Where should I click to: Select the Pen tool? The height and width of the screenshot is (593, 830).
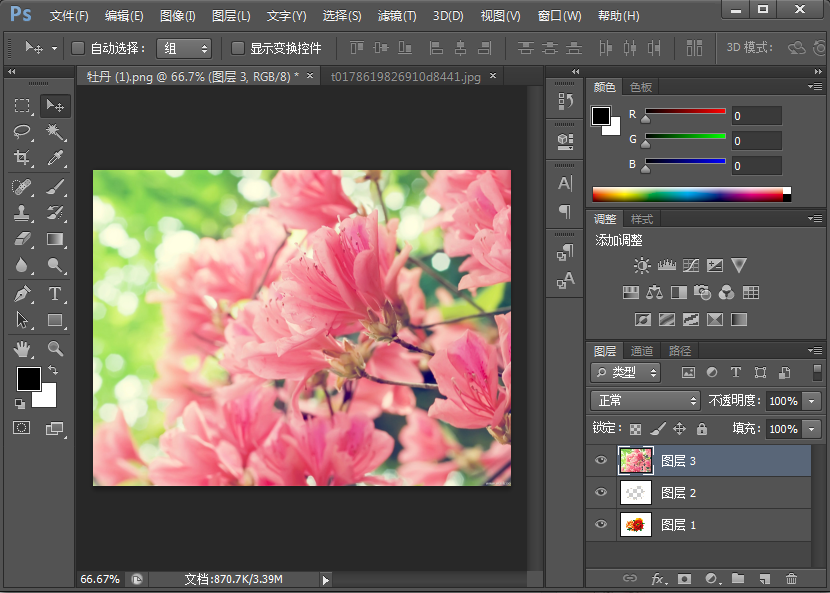tap(22, 294)
